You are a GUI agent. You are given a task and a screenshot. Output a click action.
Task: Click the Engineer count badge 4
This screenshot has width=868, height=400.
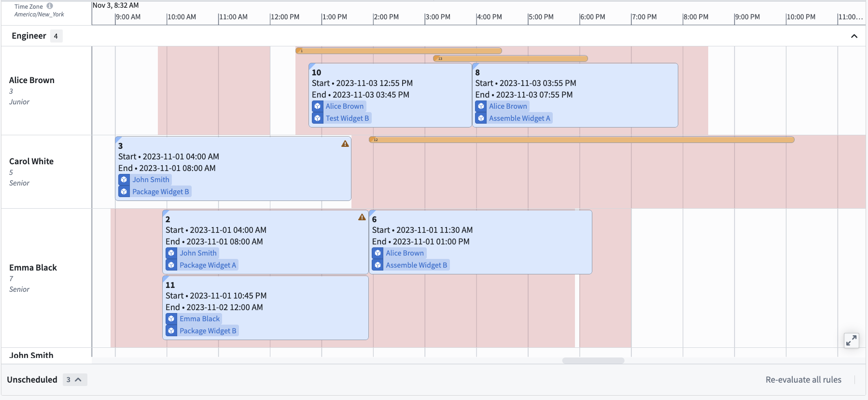tap(56, 36)
